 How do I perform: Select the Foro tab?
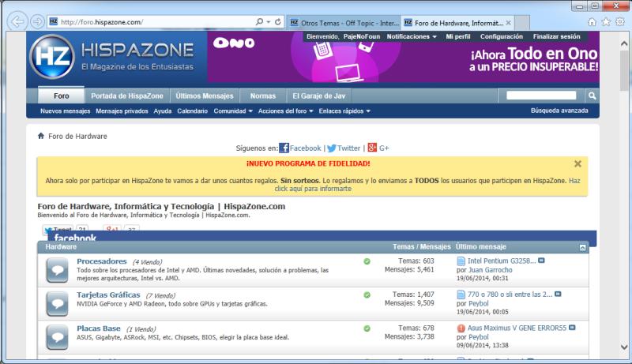[62, 96]
